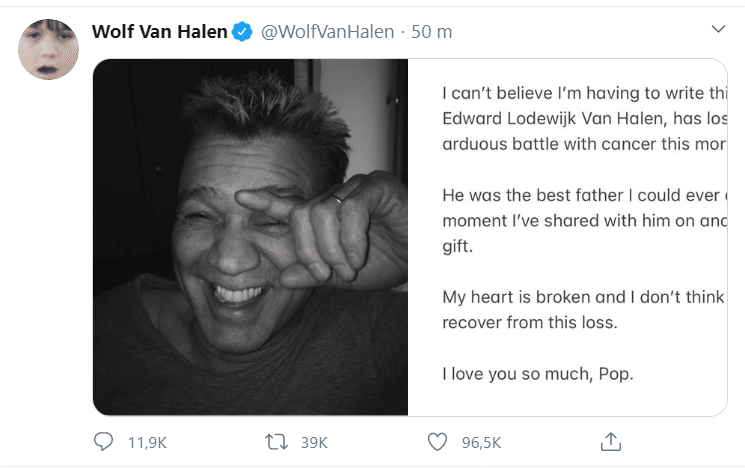The width and height of the screenshot is (745, 468).
Task: Like the tweet with the heart icon
Action: coord(437,441)
